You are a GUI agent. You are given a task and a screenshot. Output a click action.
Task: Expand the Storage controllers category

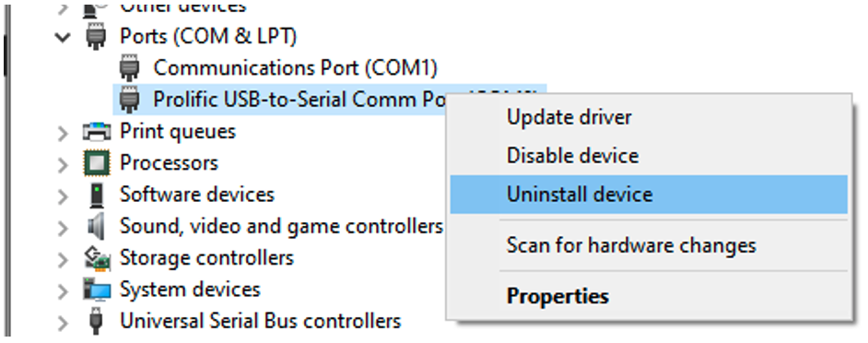(x=63, y=259)
